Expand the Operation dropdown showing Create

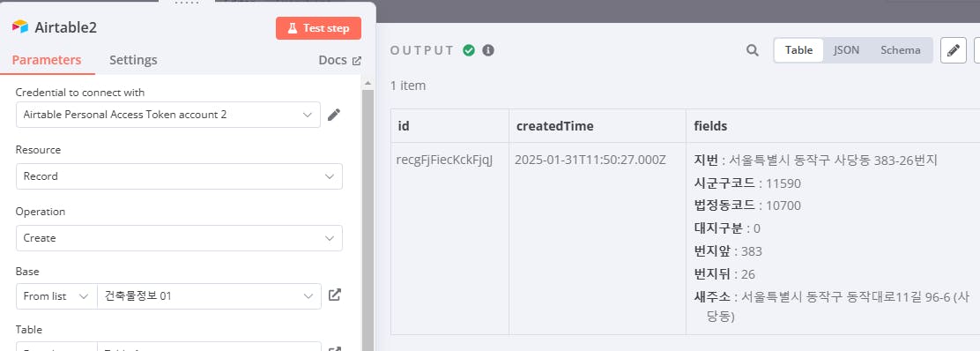pyautogui.click(x=180, y=238)
